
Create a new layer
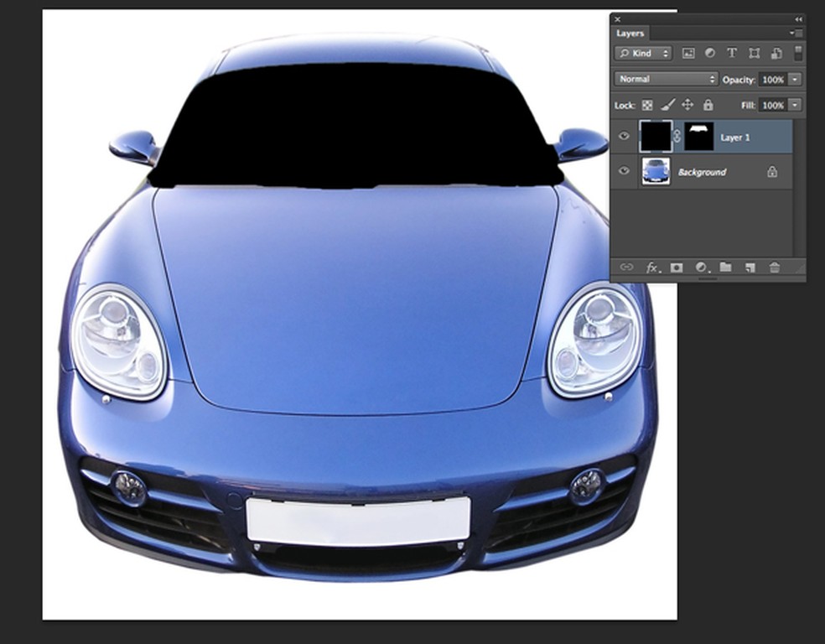click(x=750, y=267)
